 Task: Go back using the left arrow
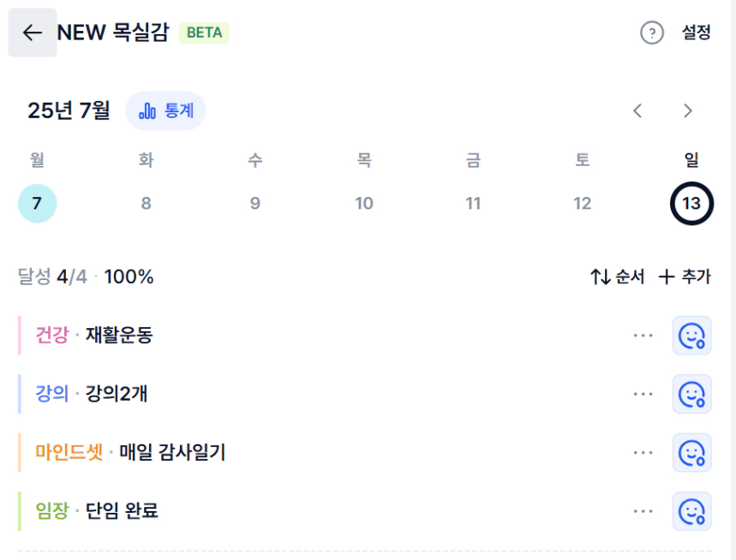pyautogui.click(x=33, y=33)
